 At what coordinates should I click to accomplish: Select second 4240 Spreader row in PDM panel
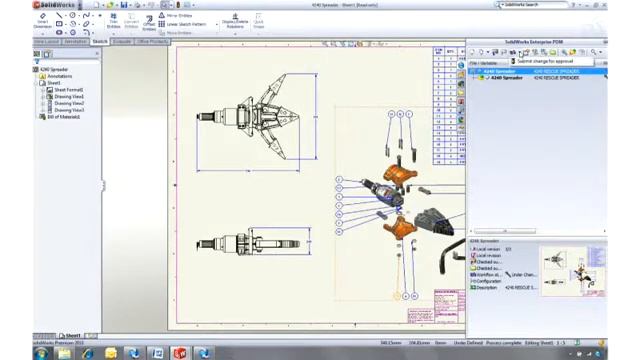click(537, 78)
